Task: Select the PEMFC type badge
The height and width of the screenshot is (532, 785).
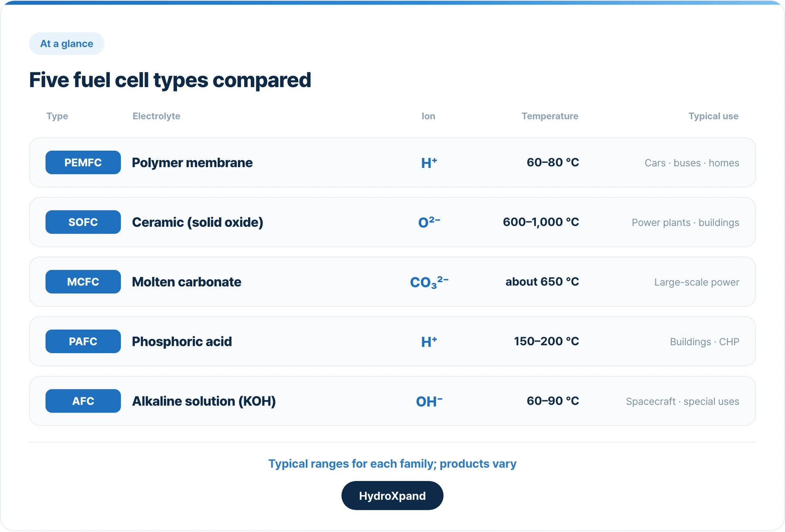Action: pyautogui.click(x=83, y=163)
